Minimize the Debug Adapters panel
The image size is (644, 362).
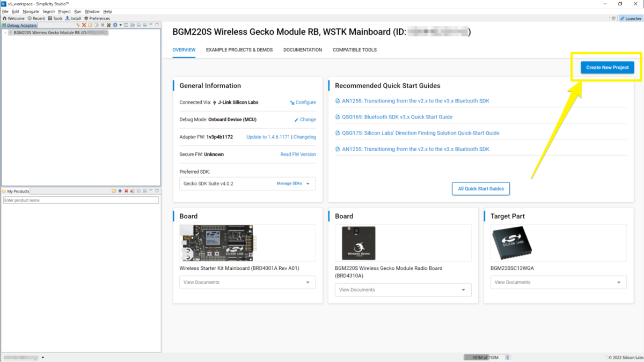point(151,24)
